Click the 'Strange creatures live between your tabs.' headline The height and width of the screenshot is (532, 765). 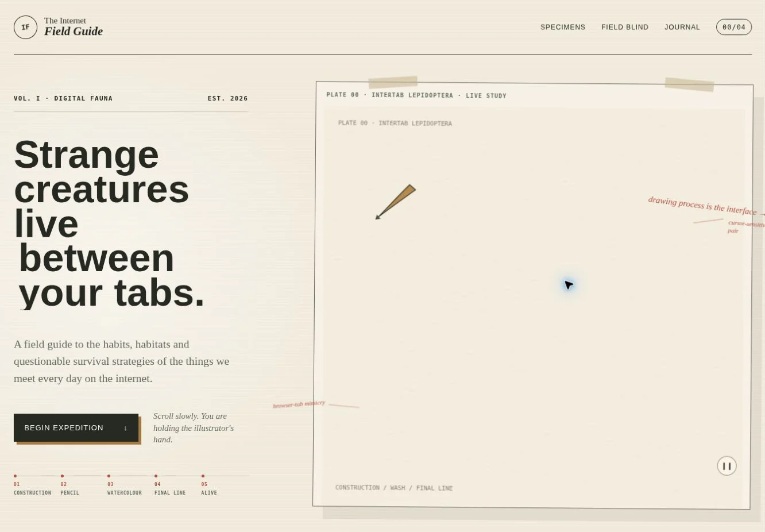[109, 223]
